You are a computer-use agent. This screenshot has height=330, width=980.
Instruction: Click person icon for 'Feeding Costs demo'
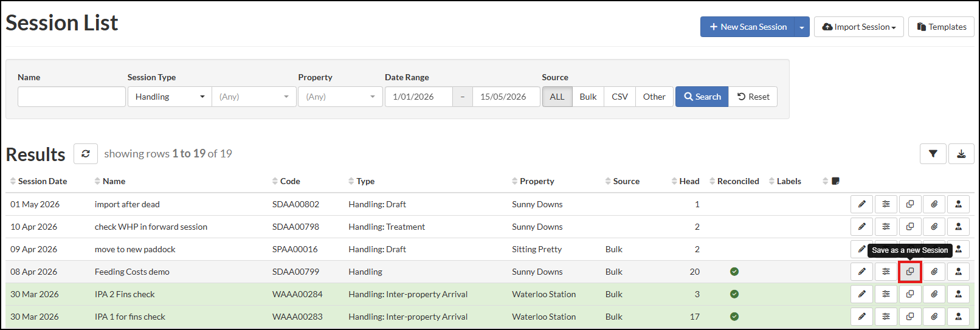tap(959, 272)
